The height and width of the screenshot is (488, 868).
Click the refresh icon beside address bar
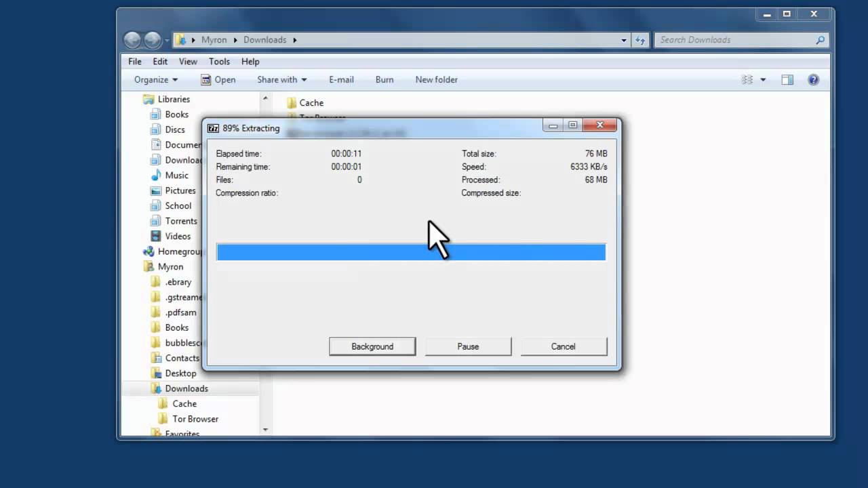[640, 40]
